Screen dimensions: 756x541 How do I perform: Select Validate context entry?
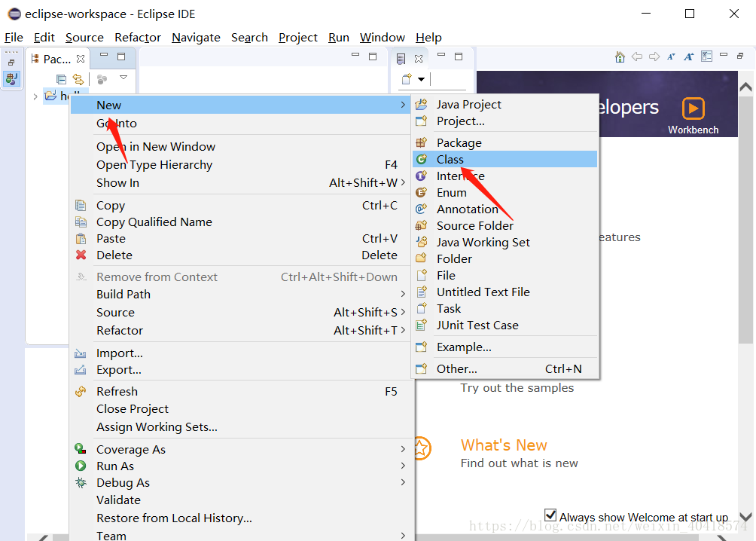[241, 500]
